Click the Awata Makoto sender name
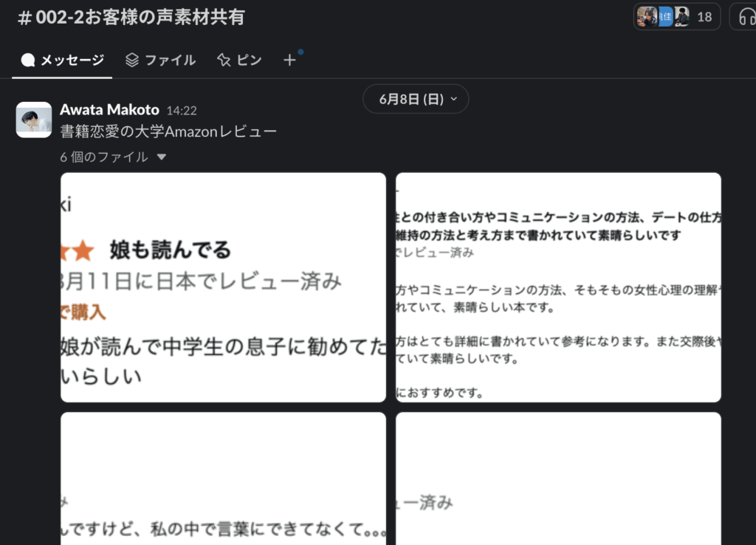756x545 pixels. 109,110
